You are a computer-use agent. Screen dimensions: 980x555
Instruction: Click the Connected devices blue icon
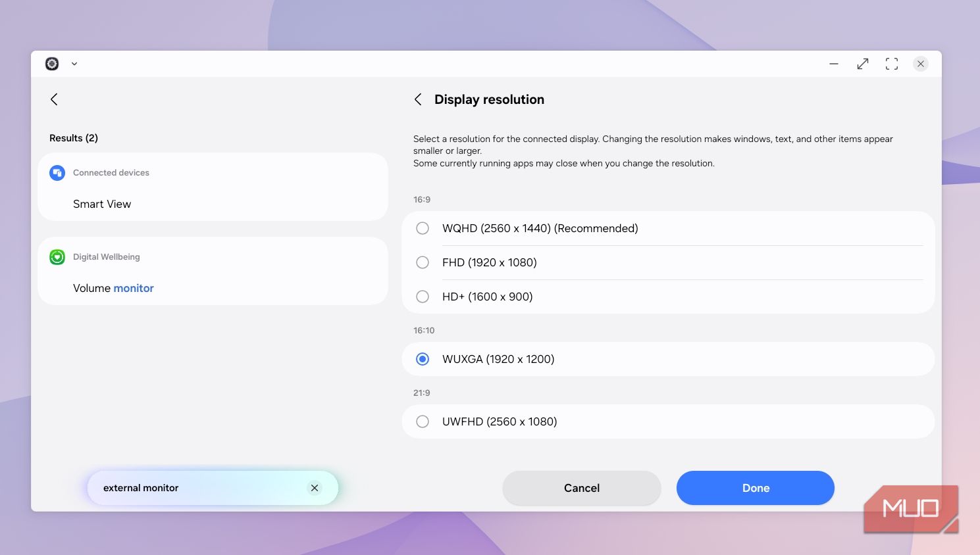tap(57, 173)
